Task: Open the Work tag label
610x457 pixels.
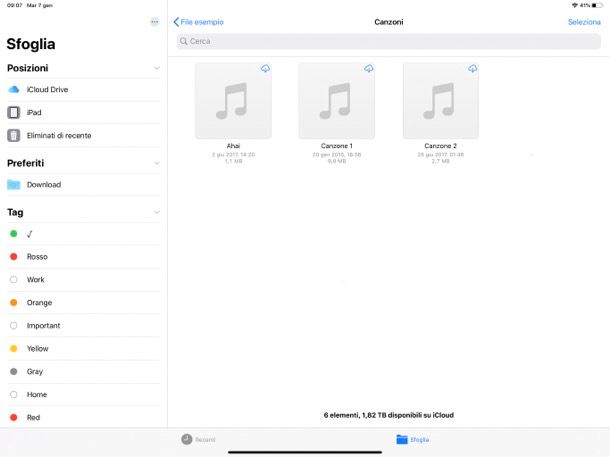Action: 35,280
